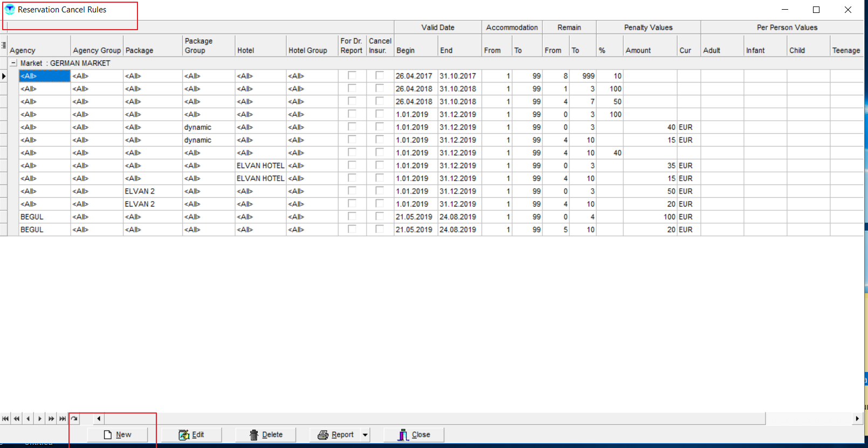Jump to the first record in navigator
This screenshot has height=448, width=868.
tap(5, 418)
